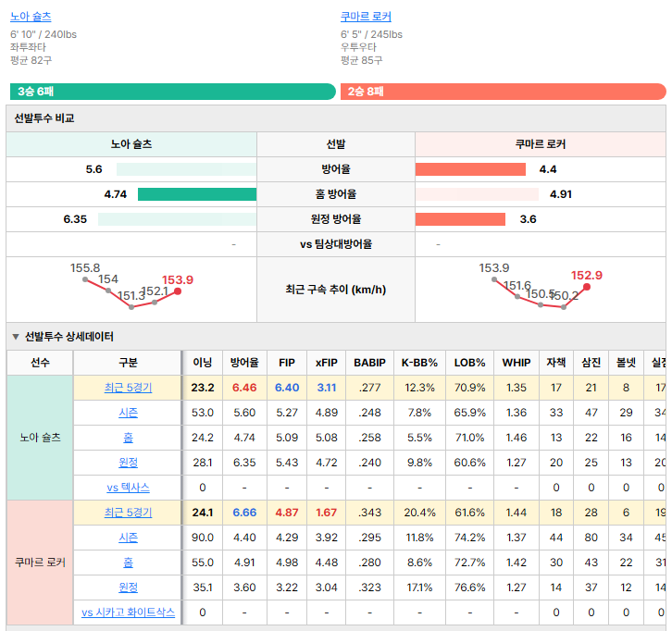This screenshot has height=631, width=672.
Task: Open 최근 5경기 link in the 24.1 innings row
Action: click(128, 513)
